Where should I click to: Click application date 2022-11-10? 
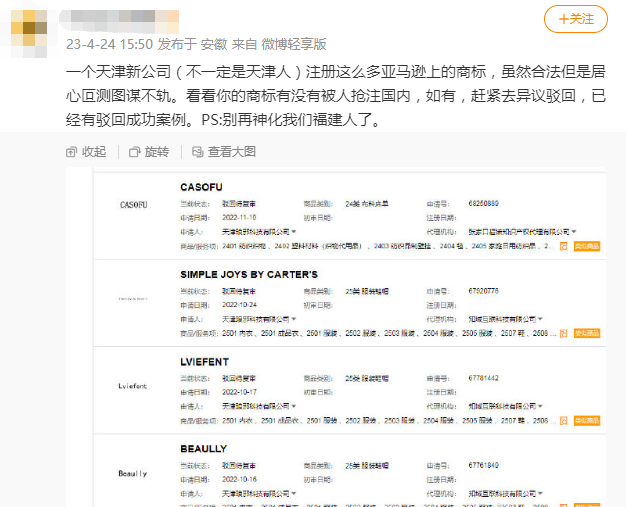(x=239, y=218)
